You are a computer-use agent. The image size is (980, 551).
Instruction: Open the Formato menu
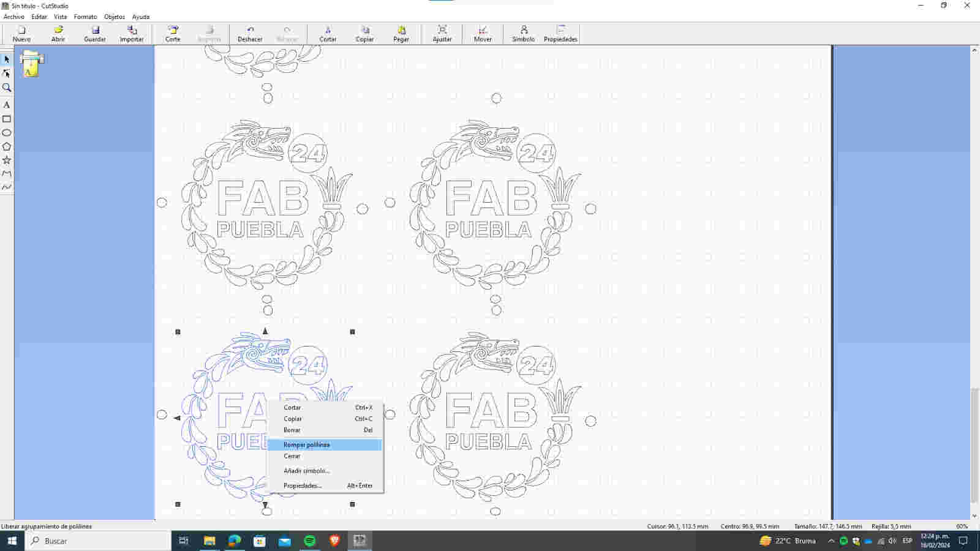(85, 17)
